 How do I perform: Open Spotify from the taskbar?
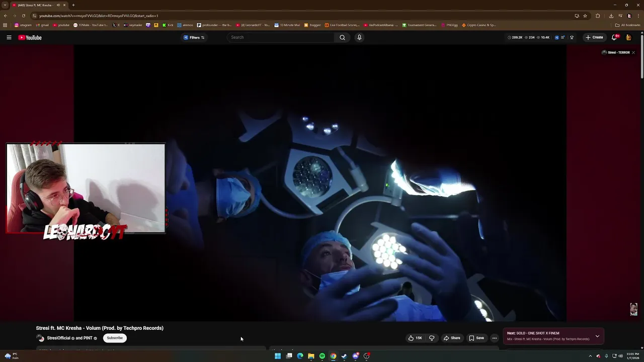322,356
